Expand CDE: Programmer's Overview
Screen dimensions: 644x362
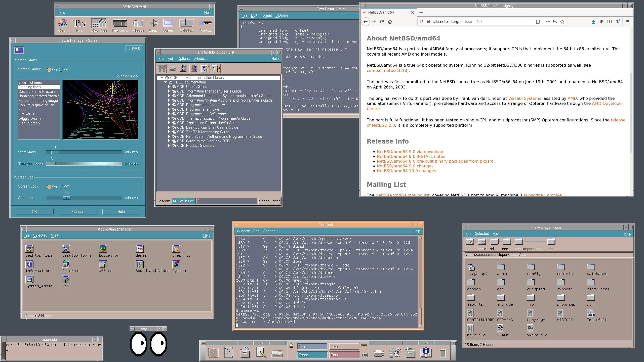pyautogui.click(x=169, y=105)
